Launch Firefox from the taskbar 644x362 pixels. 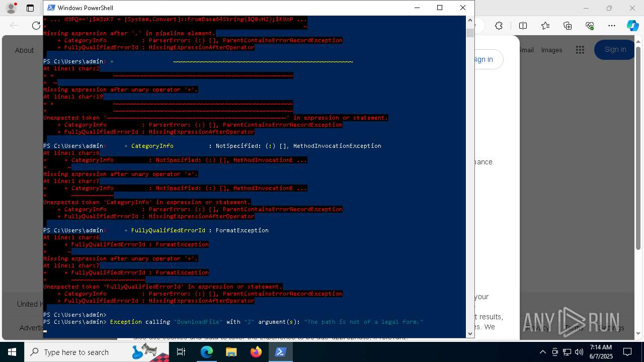click(256, 352)
